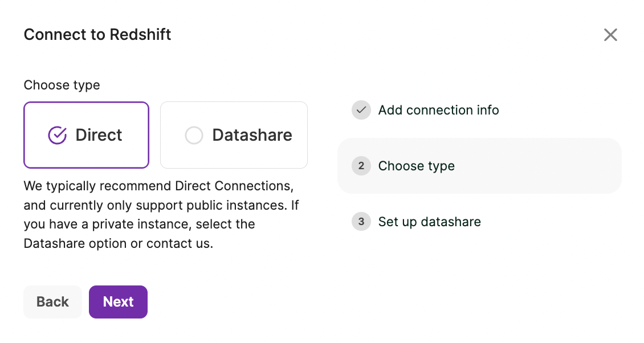Jump to the Set up datashare step
This screenshot has width=644, height=343.
[429, 222]
